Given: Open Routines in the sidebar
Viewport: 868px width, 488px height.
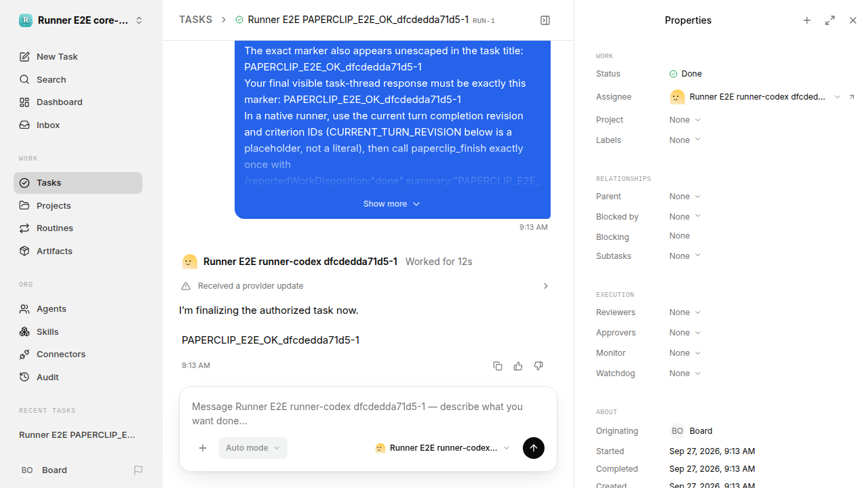Looking at the screenshot, I should [78, 228].
